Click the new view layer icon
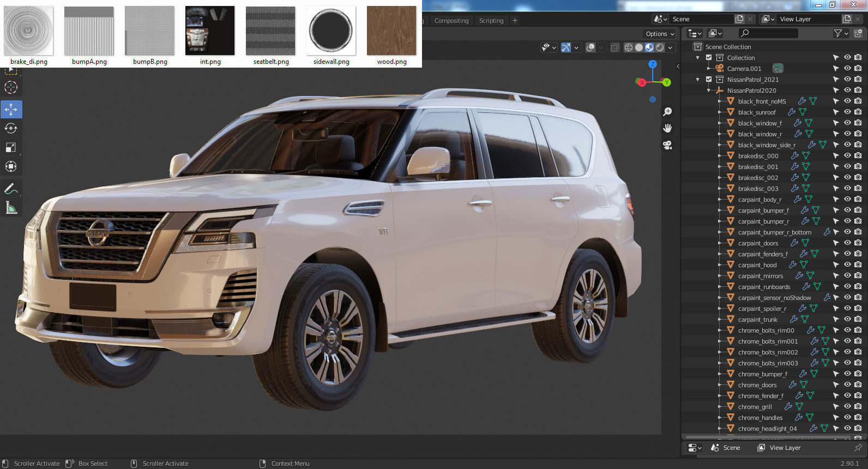The height and width of the screenshot is (469, 868). point(847,19)
